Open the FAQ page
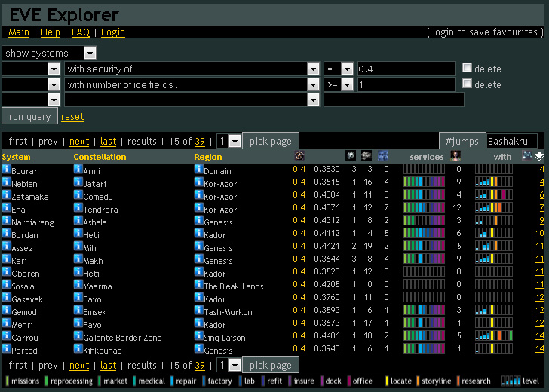The height and width of the screenshot is (392, 549). (x=81, y=32)
